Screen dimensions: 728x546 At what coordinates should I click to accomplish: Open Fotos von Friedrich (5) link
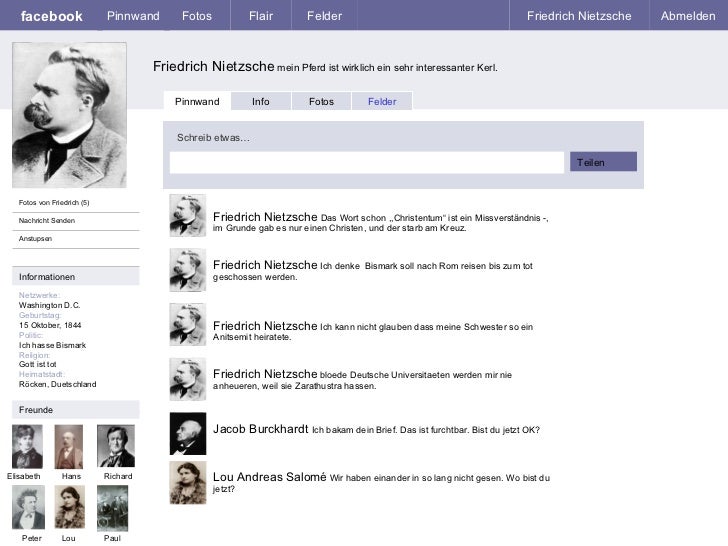(54, 202)
